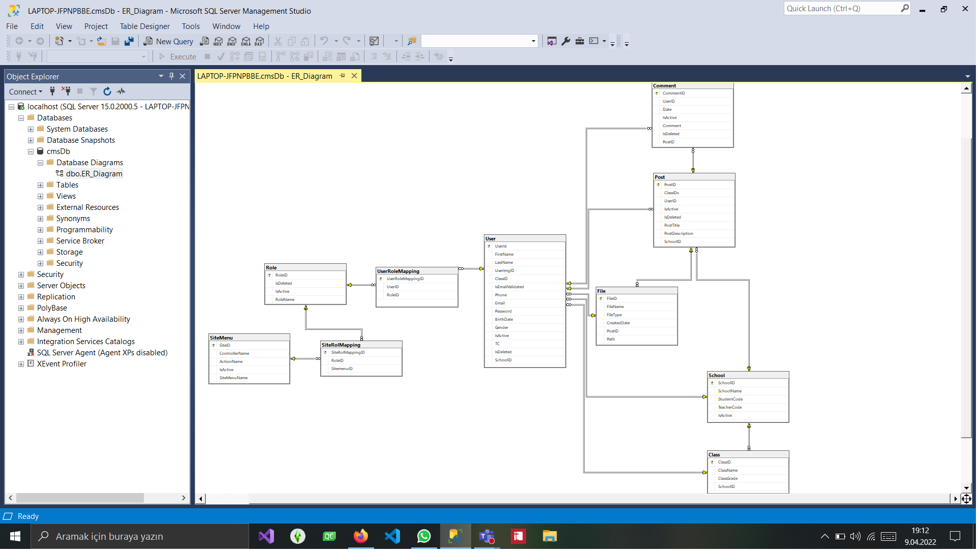Open the Window menu
Screen dimensions: 980x553
[x=226, y=26]
